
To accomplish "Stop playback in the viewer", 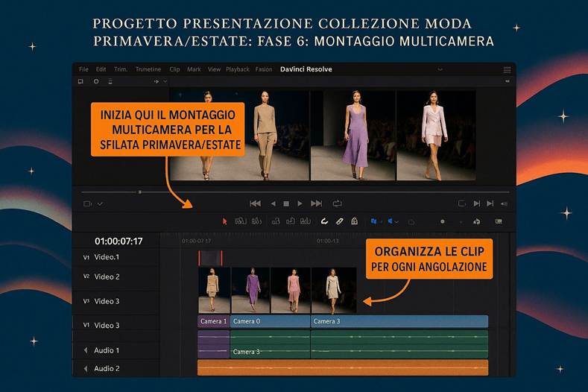I will 286,203.
